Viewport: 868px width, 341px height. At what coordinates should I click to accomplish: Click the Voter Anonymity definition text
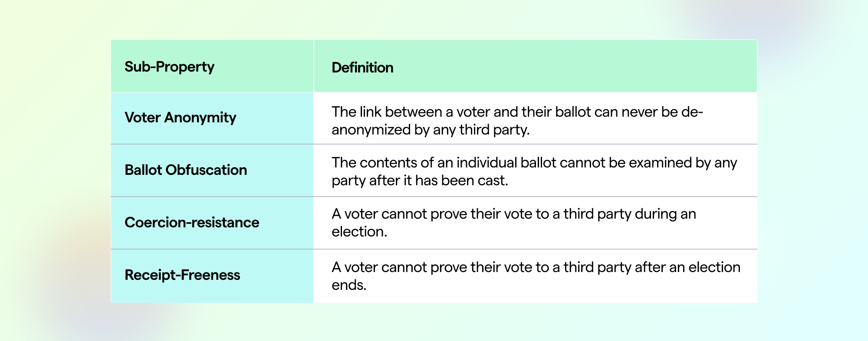click(x=517, y=121)
